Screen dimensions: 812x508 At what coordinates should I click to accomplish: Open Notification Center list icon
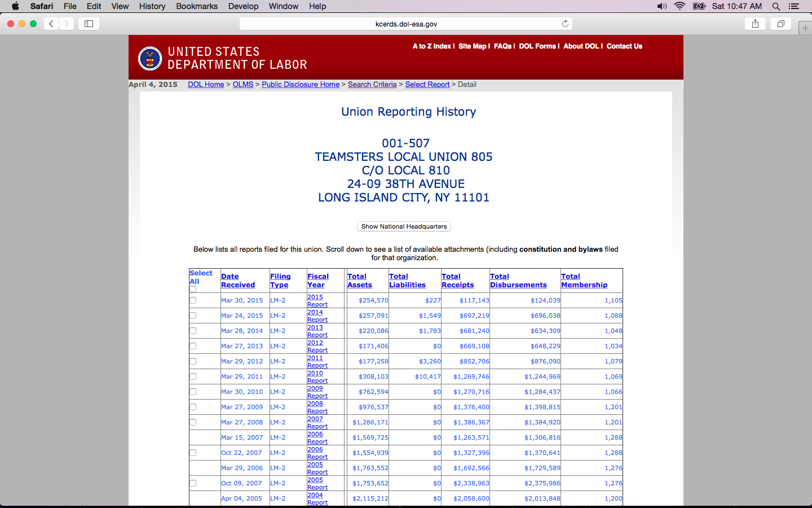click(x=794, y=6)
